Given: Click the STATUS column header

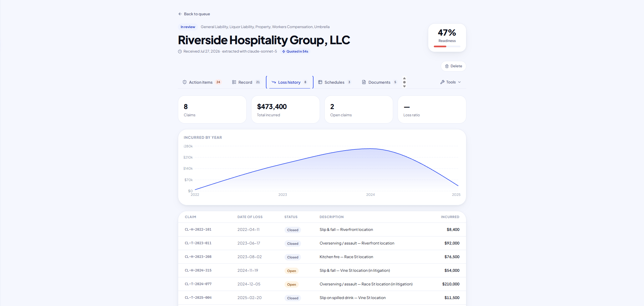Looking at the screenshot, I should (291, 217).
